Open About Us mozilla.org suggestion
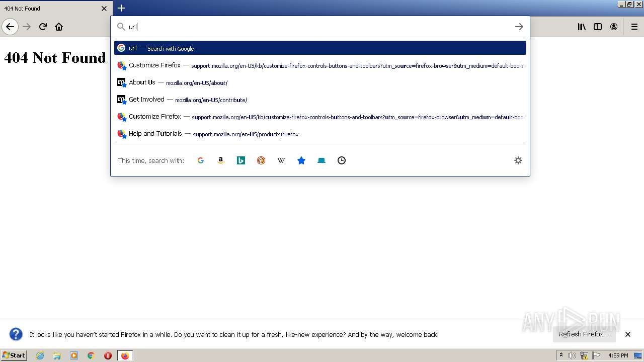Viewport: 644px width, 362px height. click(320, 82)
